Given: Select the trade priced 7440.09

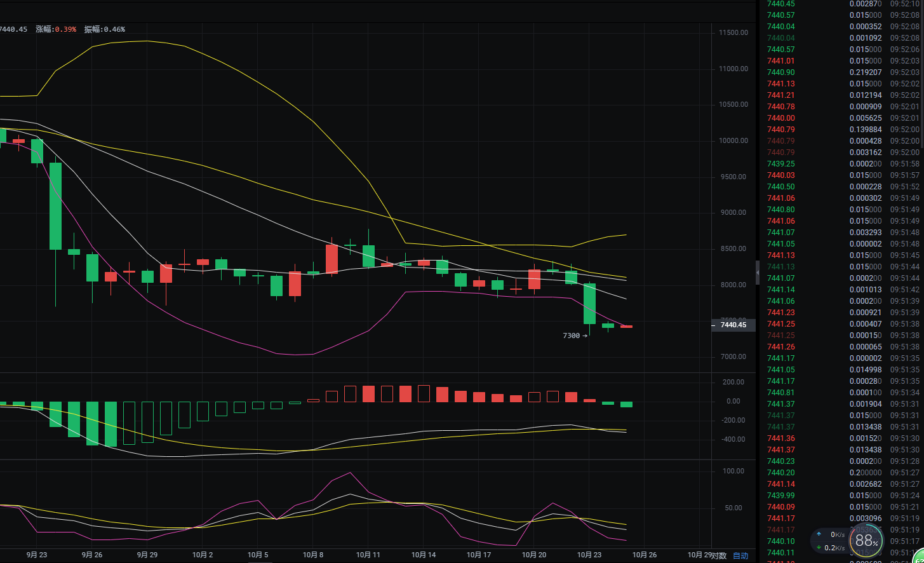Looking at the screenshot, I should pos(842,507).
